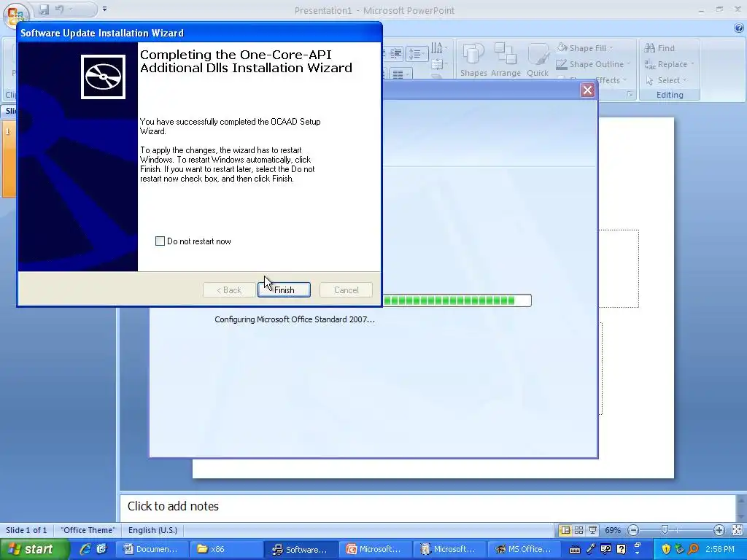Switch to Office setup Microsoft... taskbar button
The width and height of the screenshot is (747, 560).
point(449,550)
